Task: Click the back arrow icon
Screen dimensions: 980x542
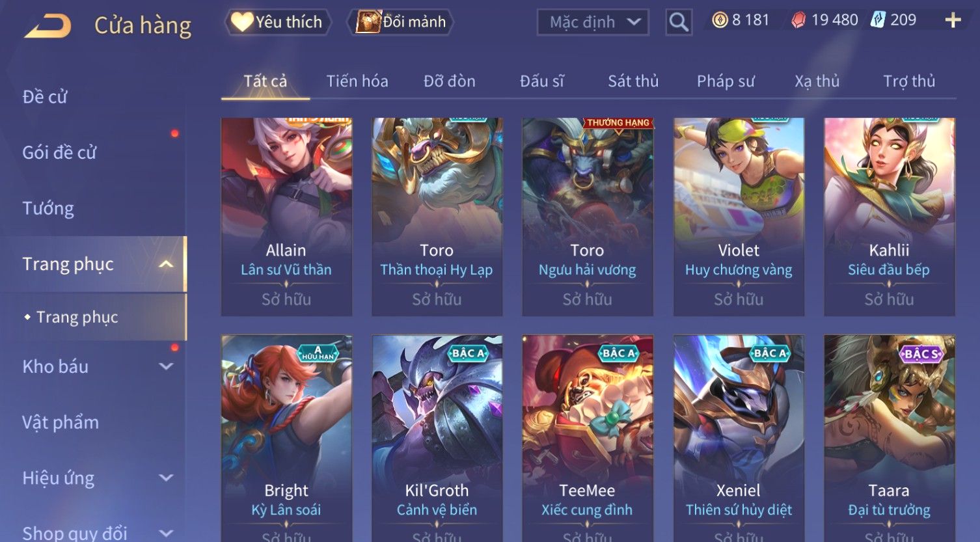Action: [x=48, y=26]
